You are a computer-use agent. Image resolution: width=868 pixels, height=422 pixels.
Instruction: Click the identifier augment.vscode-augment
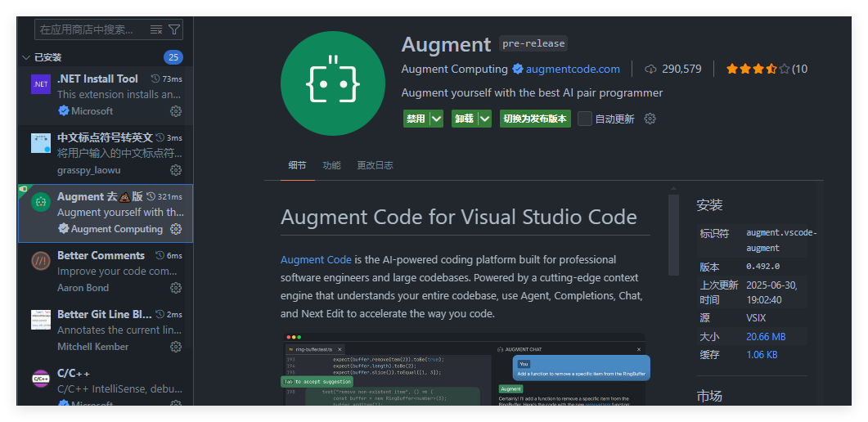pyautogui.click(x=780, y=240)
